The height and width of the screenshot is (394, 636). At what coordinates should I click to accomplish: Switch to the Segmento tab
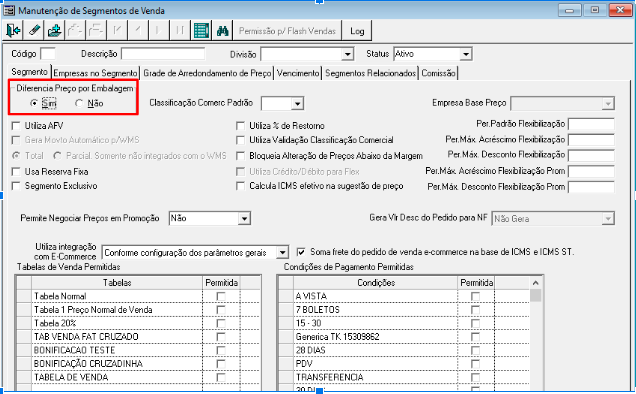click(x=29, y=72)
